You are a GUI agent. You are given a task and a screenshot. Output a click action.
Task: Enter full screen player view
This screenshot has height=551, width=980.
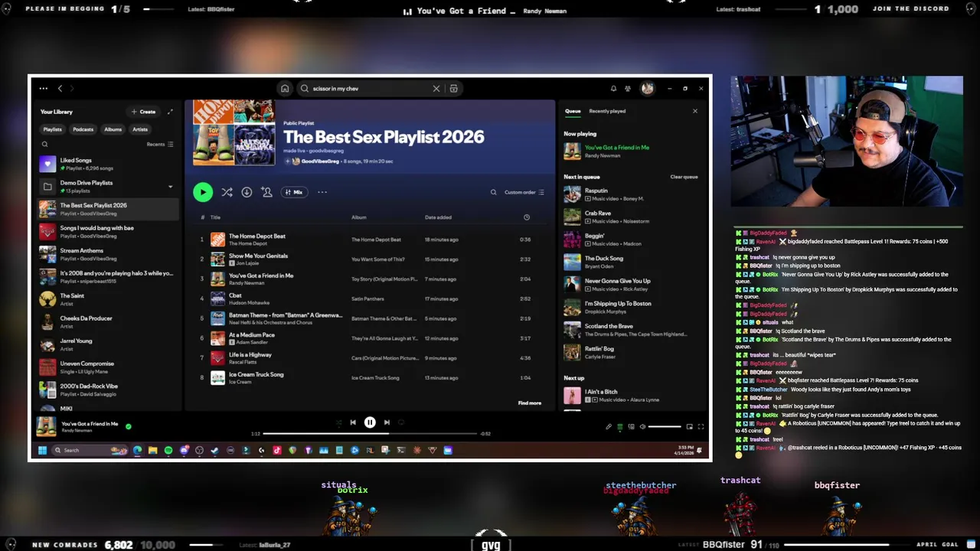pyautogui.click(x=701, y=427)
